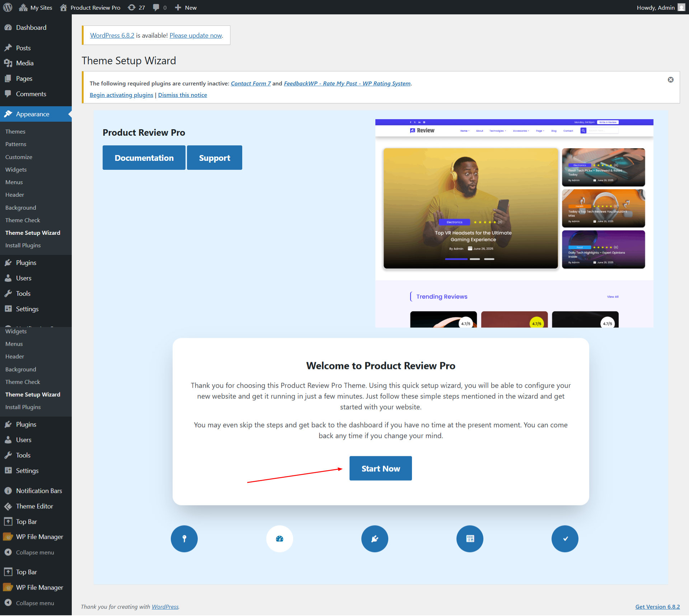This screenshot has width=689, height=616.
Task: Open the 27 pending updates
Action: (137, 8)
